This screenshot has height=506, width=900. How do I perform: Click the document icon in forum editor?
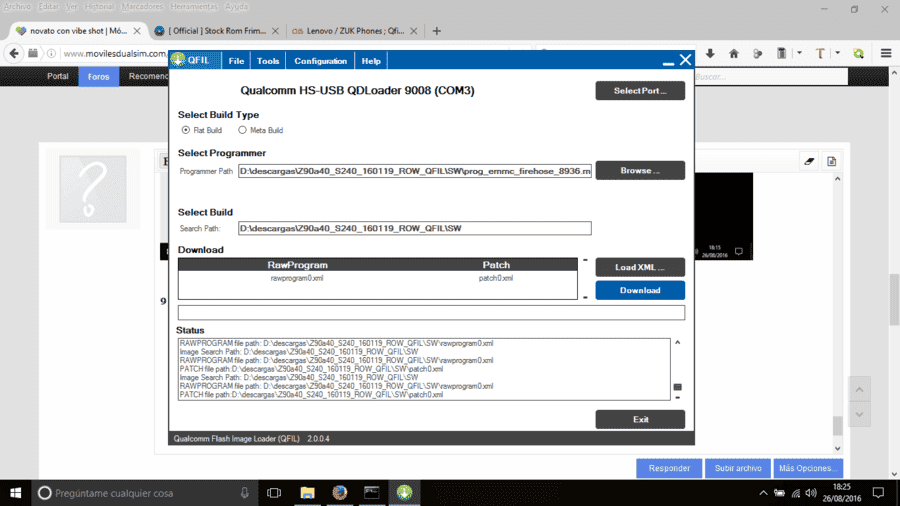click(831, 161)
